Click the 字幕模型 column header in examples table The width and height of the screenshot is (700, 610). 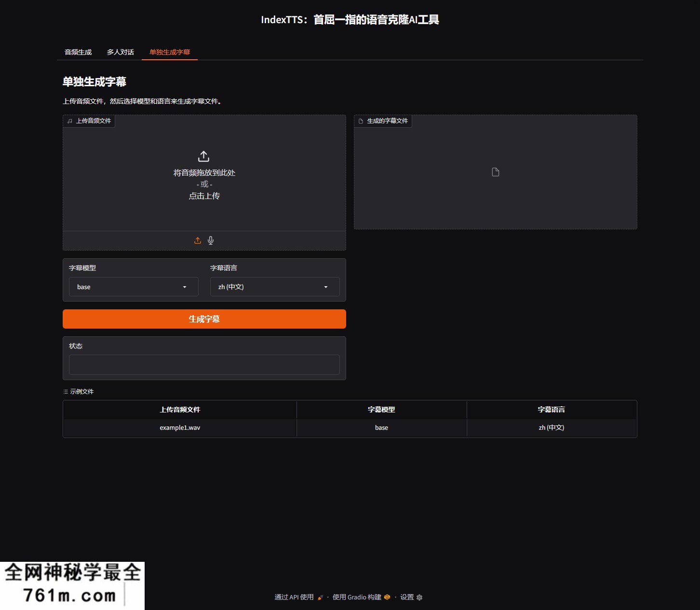click(x=381, y=410)
